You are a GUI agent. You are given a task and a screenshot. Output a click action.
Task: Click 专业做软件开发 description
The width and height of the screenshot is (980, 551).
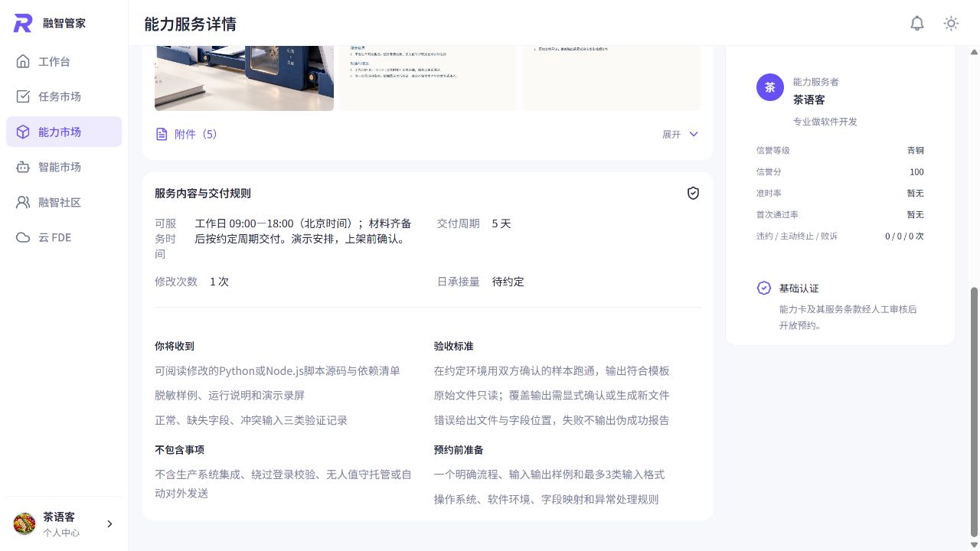click(x=825, y=122)
